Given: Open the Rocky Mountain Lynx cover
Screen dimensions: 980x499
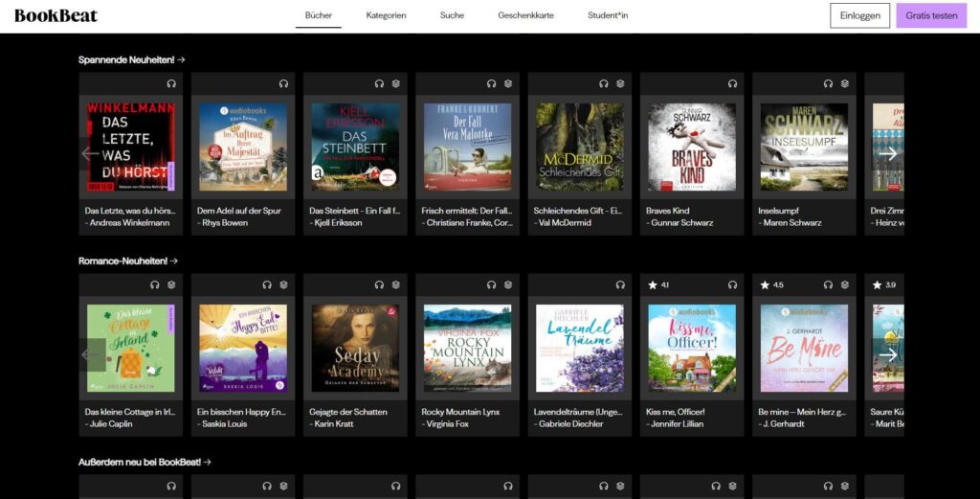Looking at the screenshot, I should pos(467,348).
